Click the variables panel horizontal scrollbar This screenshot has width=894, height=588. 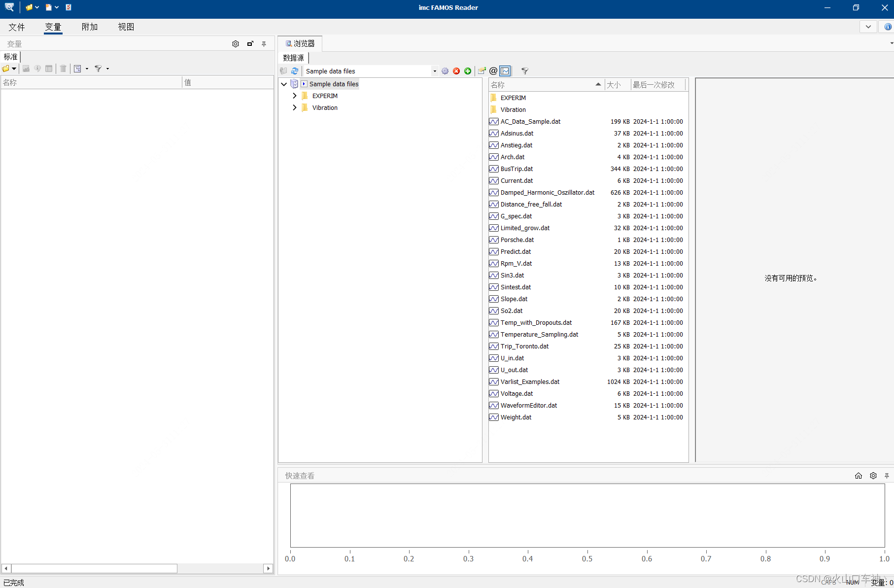pyautogui.click(x=94, y=568)
